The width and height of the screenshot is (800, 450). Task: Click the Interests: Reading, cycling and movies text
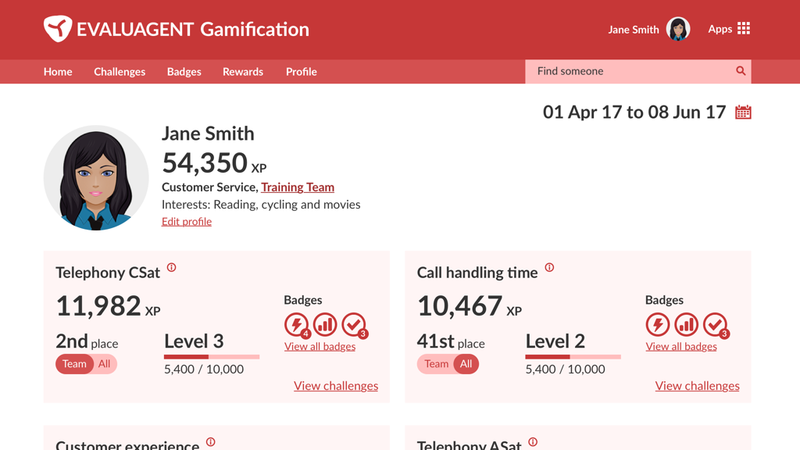261,205
